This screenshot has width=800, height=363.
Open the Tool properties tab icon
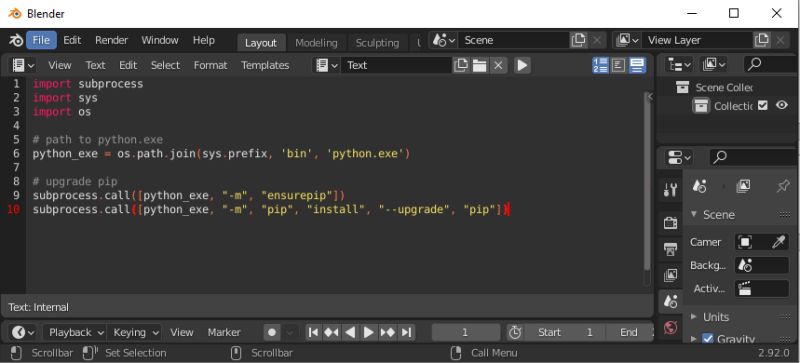click(670, 190)
